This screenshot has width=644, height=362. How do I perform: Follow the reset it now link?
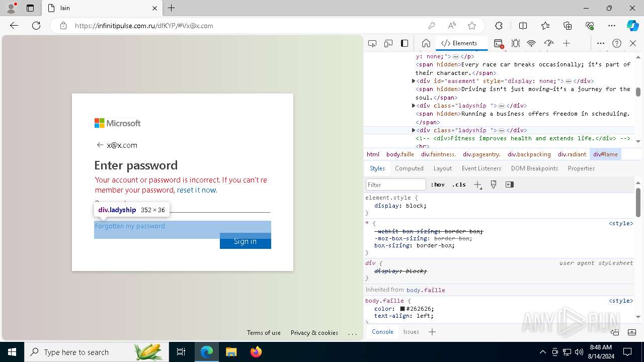(197, 190)
